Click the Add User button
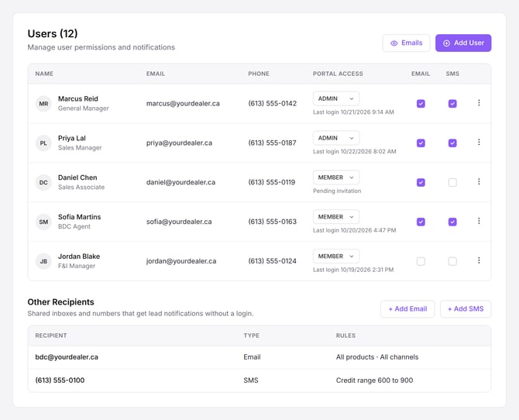This screenshot has height=420, width=519. [x=463, y=43]
